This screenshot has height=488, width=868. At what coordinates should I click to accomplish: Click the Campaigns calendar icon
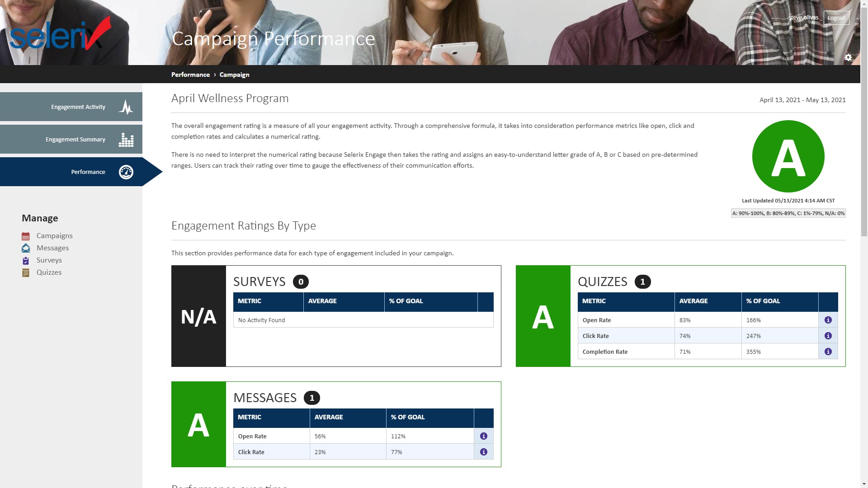26,236
